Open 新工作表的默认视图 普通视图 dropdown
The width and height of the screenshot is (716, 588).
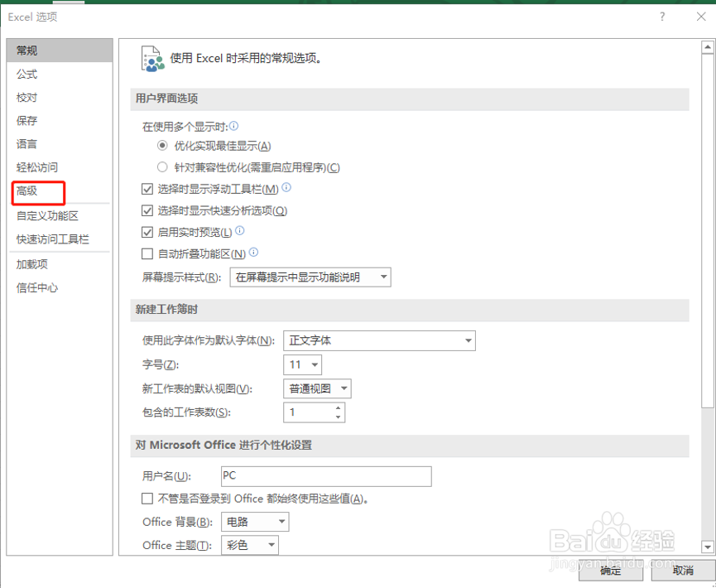(x=317, y=388)
